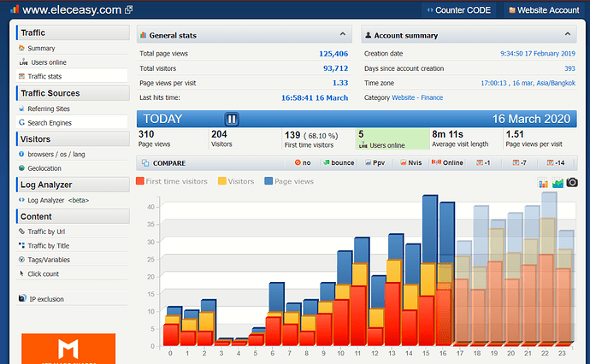
Task: Pause the TODAY live update
Action: [x=232, y=120]
